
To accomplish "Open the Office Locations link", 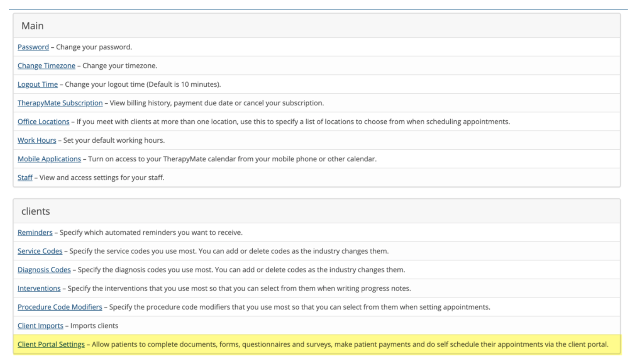I will click(43, 121).
